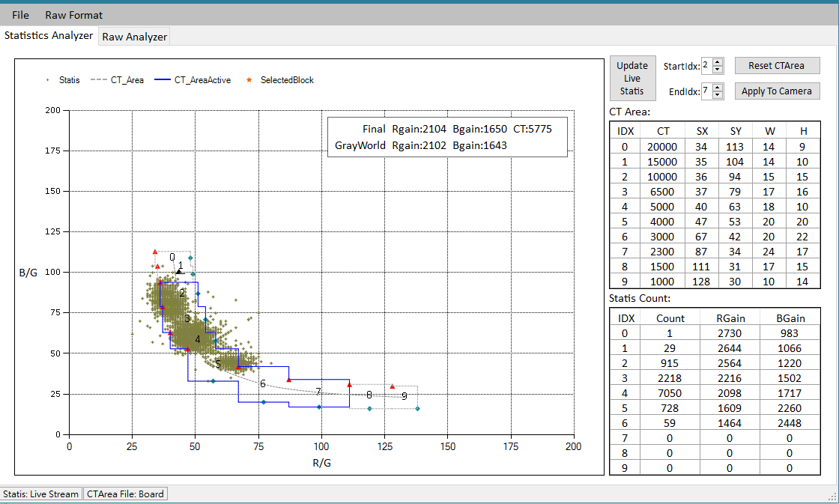Viewport: 839px width, 504px height.
Task: Focus the StartIdx value field
Action: click(706, 66)
